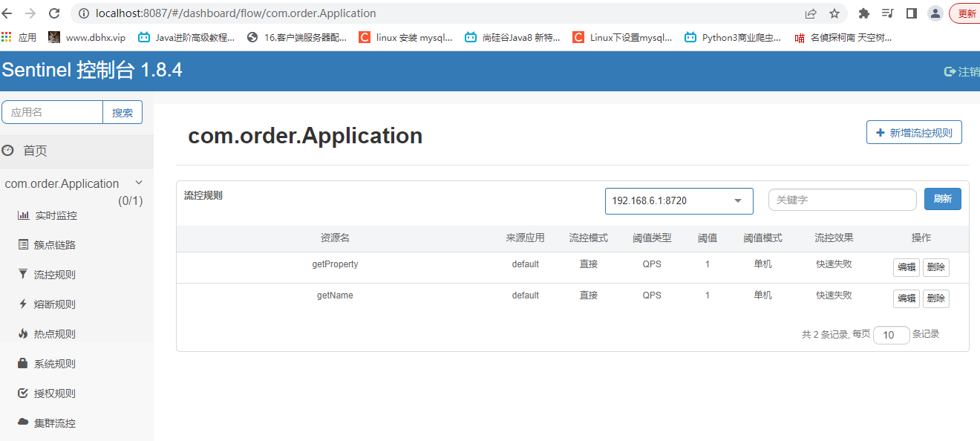This screenshot has height=441, width=980.
Task: Click the 刷新 refresh button
Action: pos(942,199)
